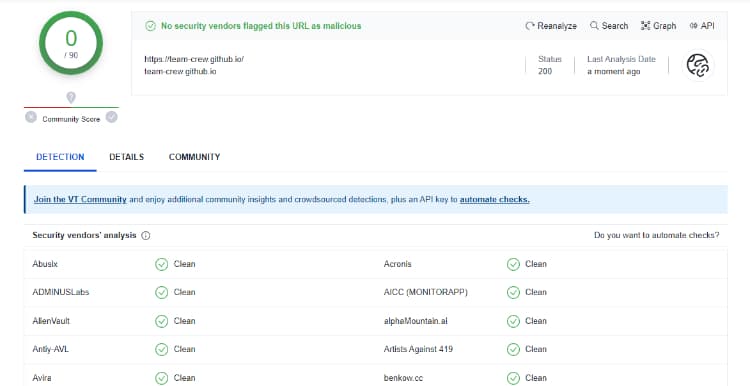Vote positive with the community score check
Screen dimensions: 750x386
click(x=111, y=117)
